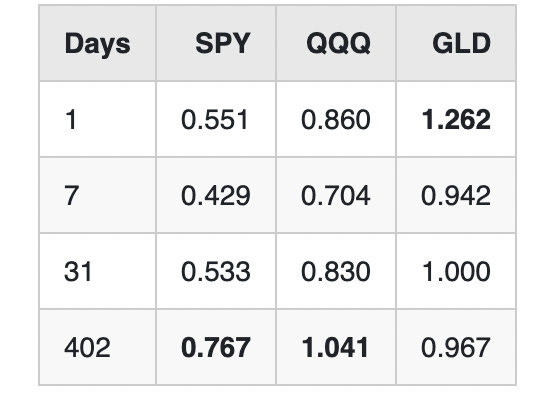Click GLD value 0.967
The width and height of the screenshot is (556, 406).
pos(456,347)
